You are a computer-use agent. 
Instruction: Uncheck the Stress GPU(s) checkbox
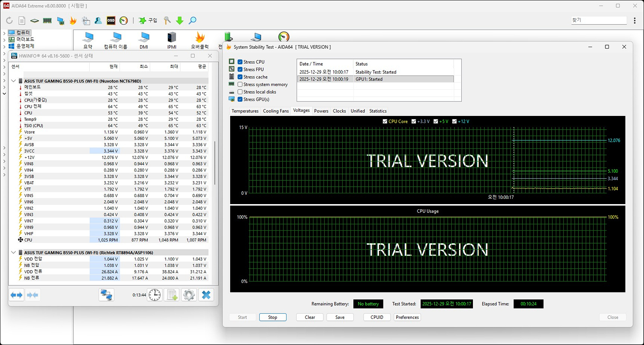pos(240,99)
